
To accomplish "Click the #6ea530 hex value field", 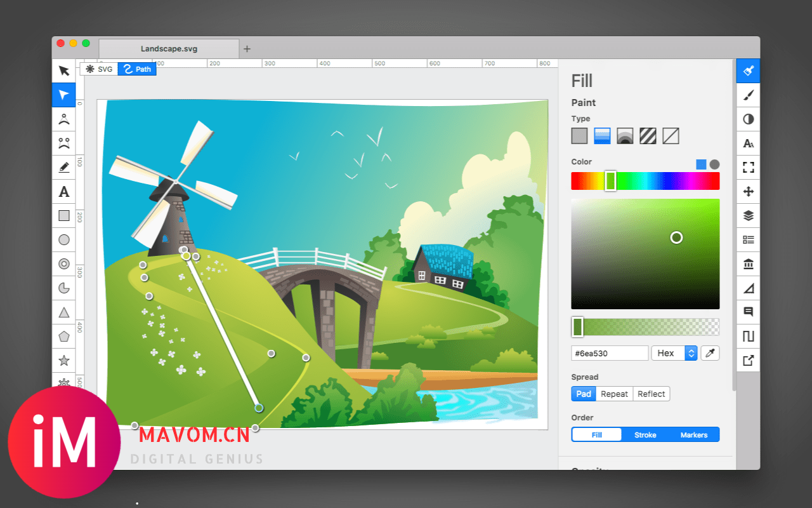I will 610,353.
